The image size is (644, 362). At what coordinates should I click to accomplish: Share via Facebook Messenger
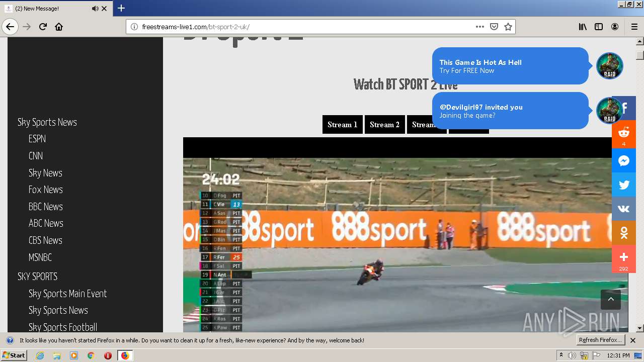624,161
